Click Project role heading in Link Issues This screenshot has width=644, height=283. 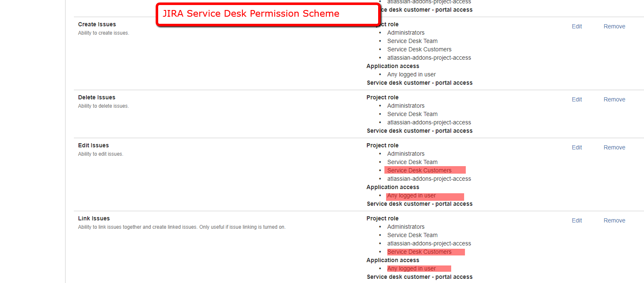coord(382,218)
